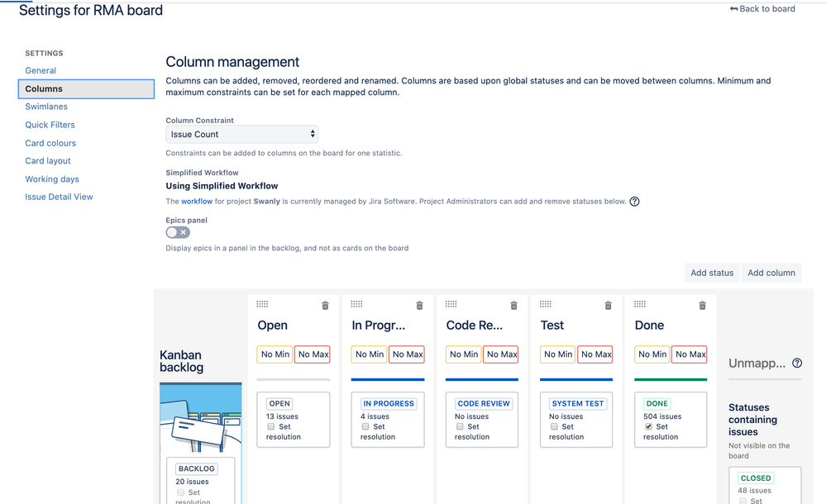The width and height of the screenshot is (826, 504).
Task: Click the 504 issues count text
Action: tap(662, 416)
